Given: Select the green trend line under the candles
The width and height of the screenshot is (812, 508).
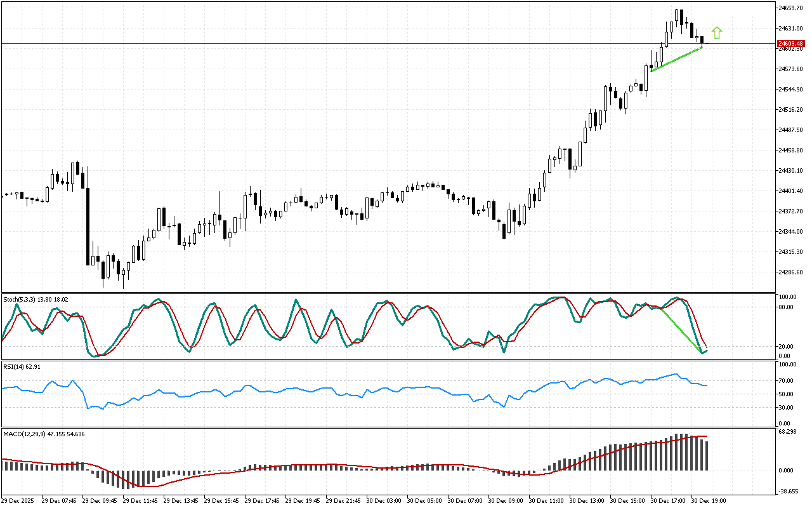Looking at the screenshot, I should coord(676,59).
